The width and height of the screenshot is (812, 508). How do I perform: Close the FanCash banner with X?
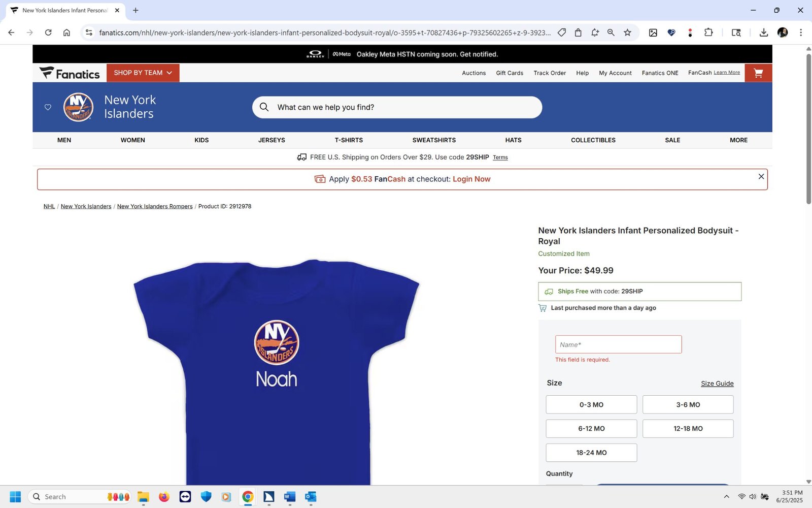tap(761, 176)
